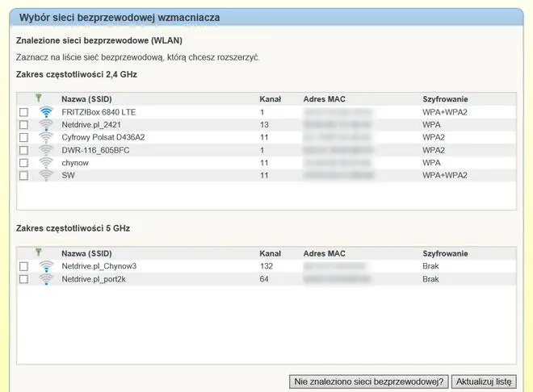
Task: Click the signal strength icon for DWR-116_605BFC
Action: [46, 150]
